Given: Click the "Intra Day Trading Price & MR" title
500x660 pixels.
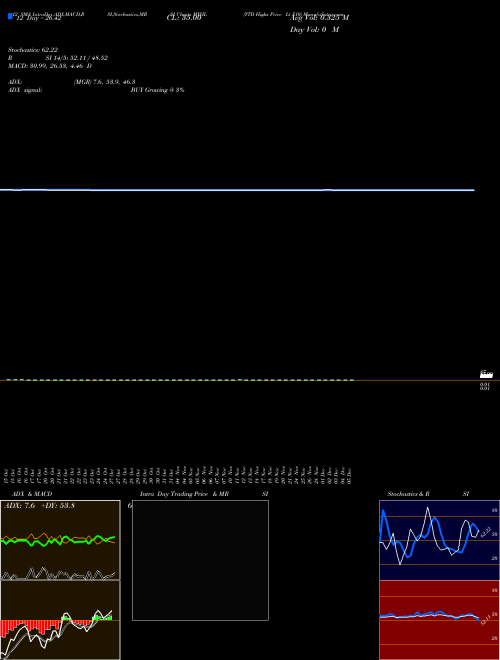Looking at the screenshot, I should (184, 494).
